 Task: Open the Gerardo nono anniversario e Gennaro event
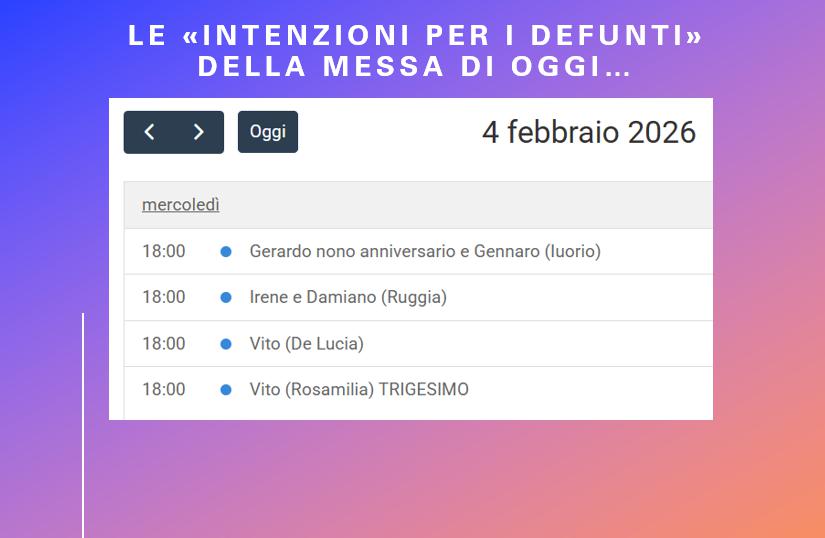(425, 252)
